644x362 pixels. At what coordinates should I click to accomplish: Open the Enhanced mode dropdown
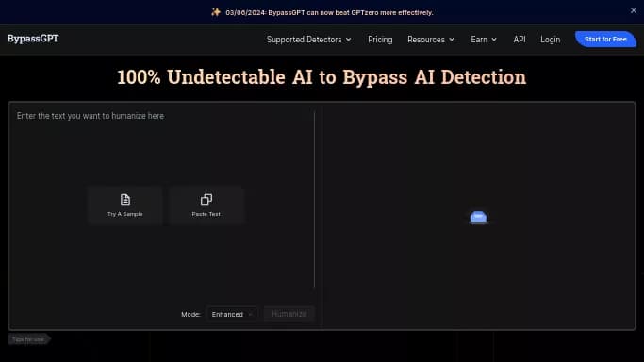[232, 314]
